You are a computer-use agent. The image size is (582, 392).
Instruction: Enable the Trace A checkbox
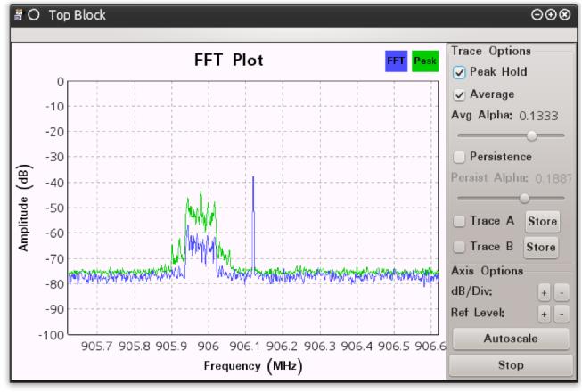[459, 222]
